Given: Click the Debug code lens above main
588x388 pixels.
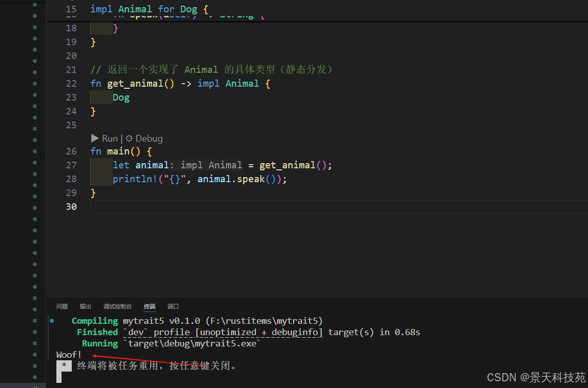Looking at the screenshot, I should coord(149,139).
